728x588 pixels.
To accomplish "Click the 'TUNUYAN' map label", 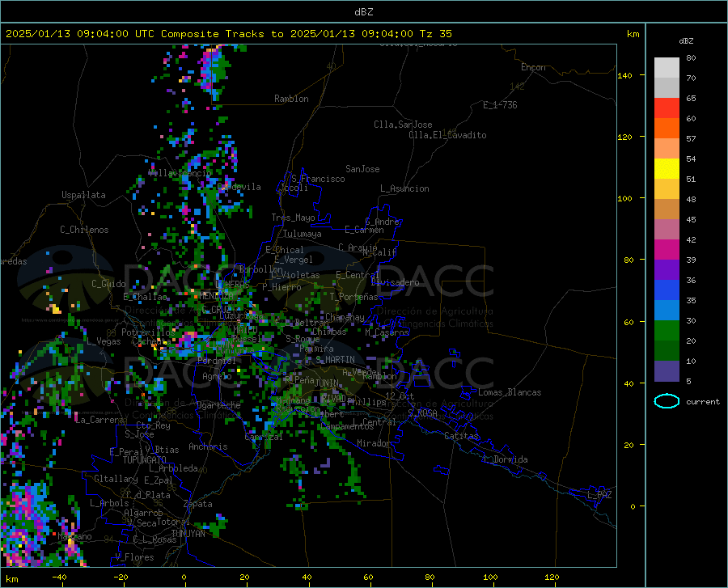I will click(x=188, y=533).
